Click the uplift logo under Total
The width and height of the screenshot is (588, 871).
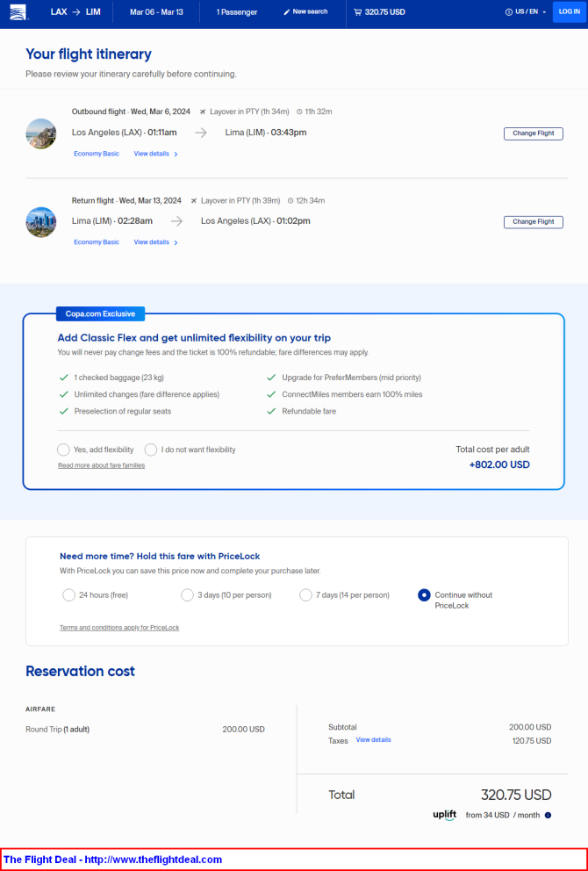pyautogui.click(x=444, y=815)
